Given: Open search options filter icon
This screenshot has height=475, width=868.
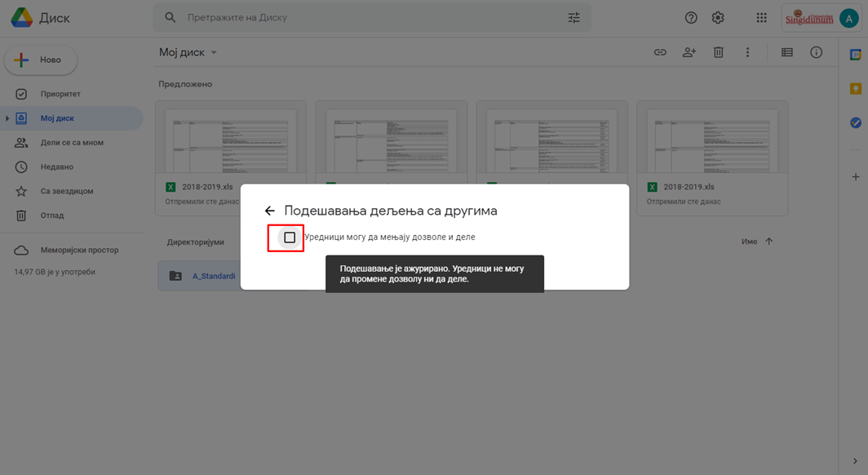Looking at the screenshot, I should 573,17.
